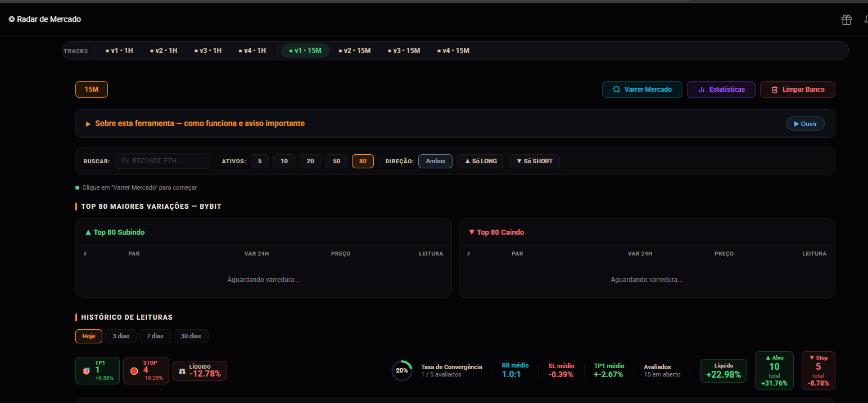Click Top 80 Caindo heading
This screenshot has height=403, width=868.
[x=496, y=232]
